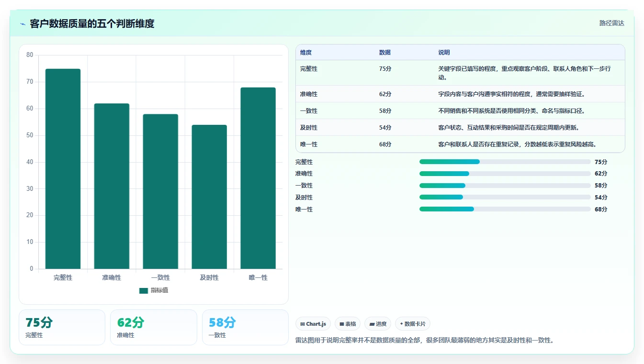Click the 完整性 x-axis label
Image resolution: width=644 pixels, height=364 pixels.
[x=63, y=277]
